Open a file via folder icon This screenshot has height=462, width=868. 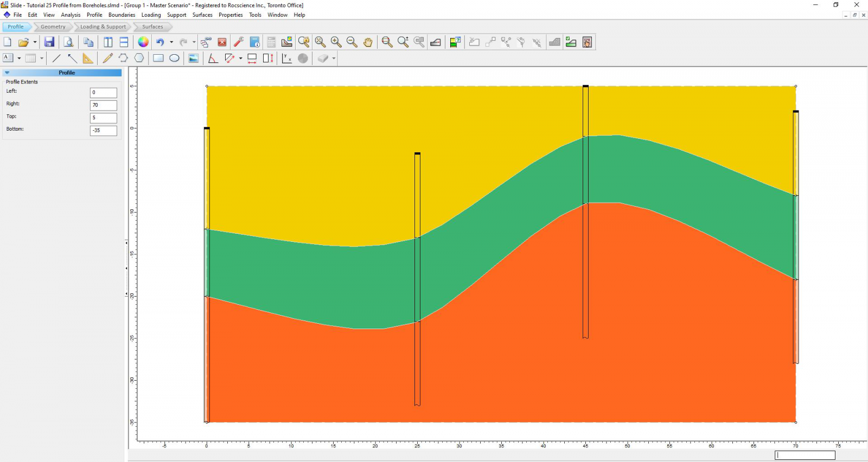(23, 42)
